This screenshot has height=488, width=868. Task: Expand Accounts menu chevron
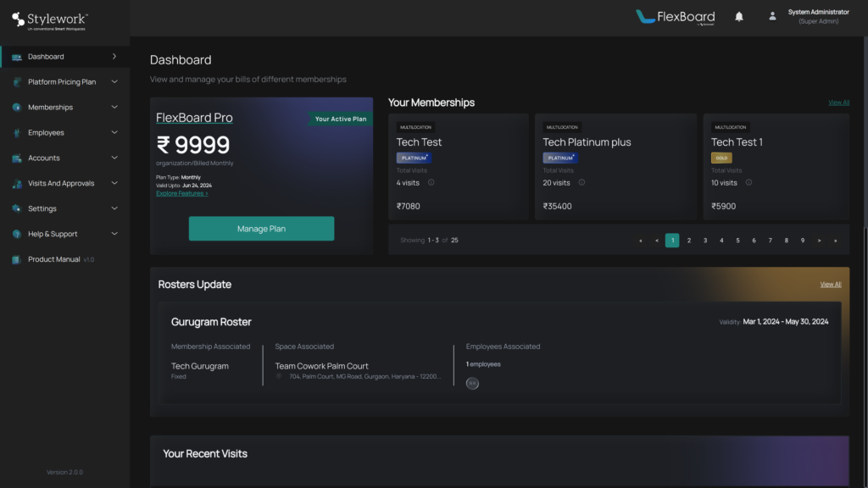coord(114,158)
